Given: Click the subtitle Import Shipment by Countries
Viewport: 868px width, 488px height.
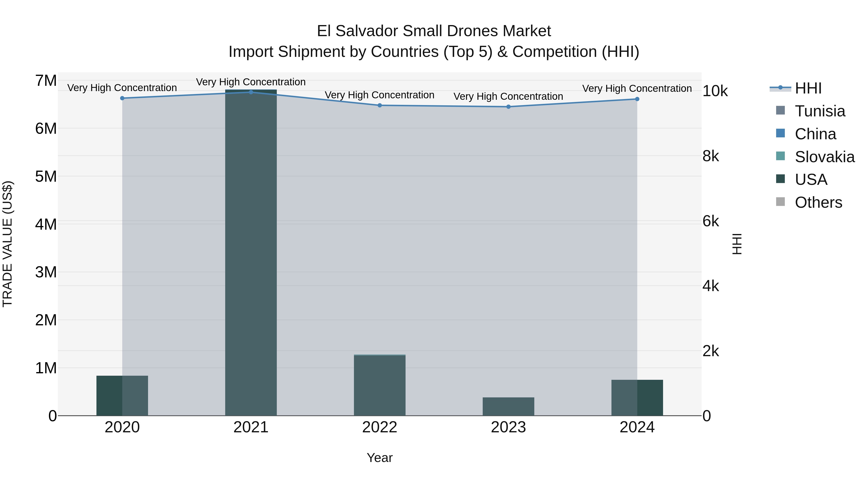Looking at the screenshot, I should pyautogui.click(x=434, y=52).
